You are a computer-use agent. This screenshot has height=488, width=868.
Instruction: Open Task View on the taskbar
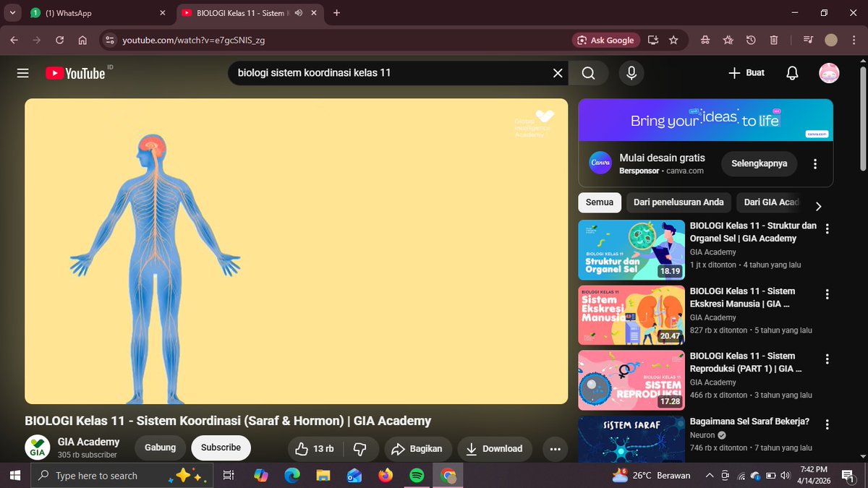pos(229,476)
